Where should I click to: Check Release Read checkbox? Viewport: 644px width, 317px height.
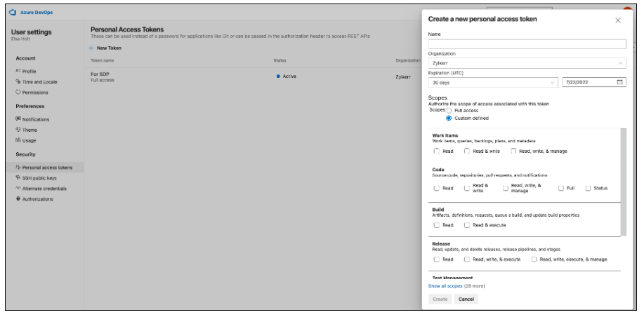437,259
